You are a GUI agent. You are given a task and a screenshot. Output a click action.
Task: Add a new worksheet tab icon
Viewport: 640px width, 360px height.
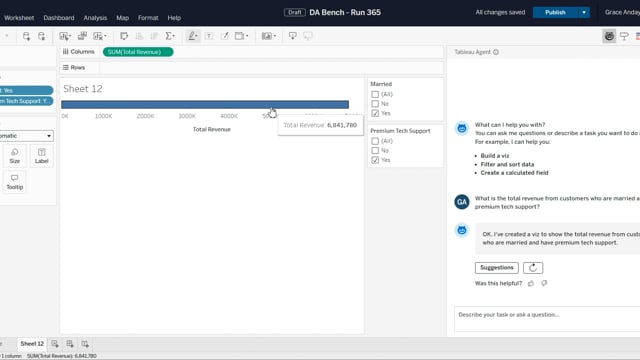click(55, 344)
